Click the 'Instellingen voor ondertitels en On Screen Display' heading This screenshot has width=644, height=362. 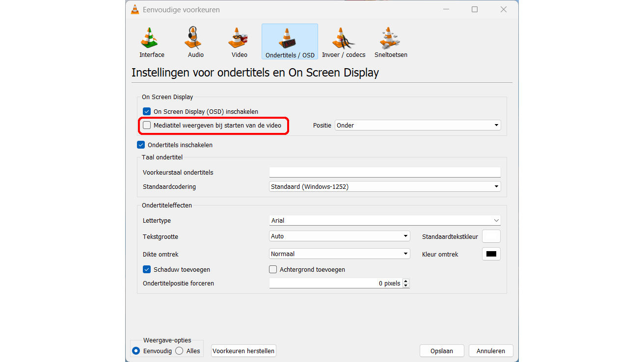point(255,73)
